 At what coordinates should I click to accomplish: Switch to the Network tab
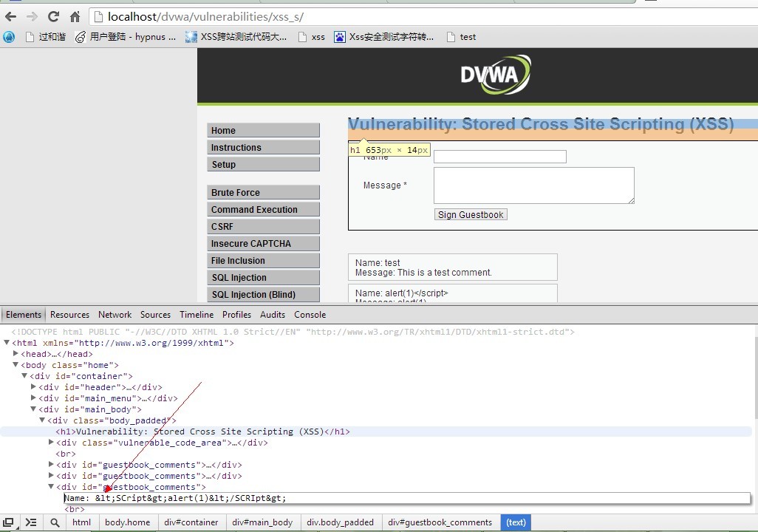coord(115,314)
